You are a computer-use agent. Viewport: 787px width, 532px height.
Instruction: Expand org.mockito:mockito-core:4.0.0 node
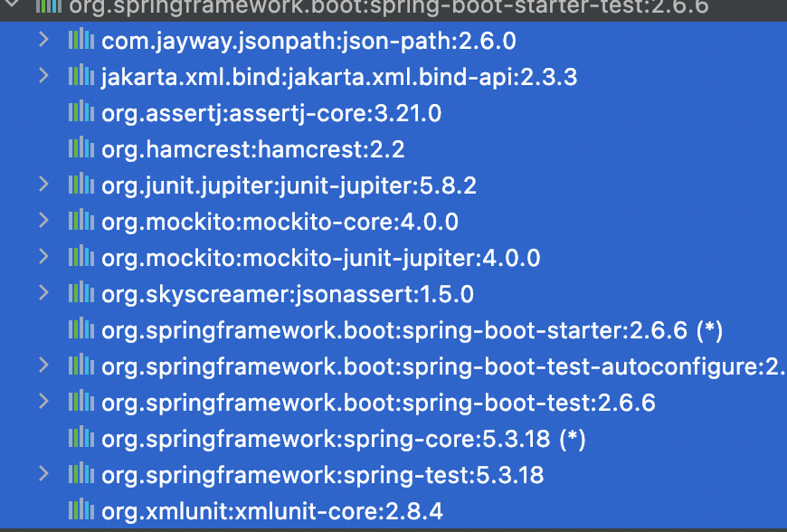pyautogui.click(x=43, y=221)
